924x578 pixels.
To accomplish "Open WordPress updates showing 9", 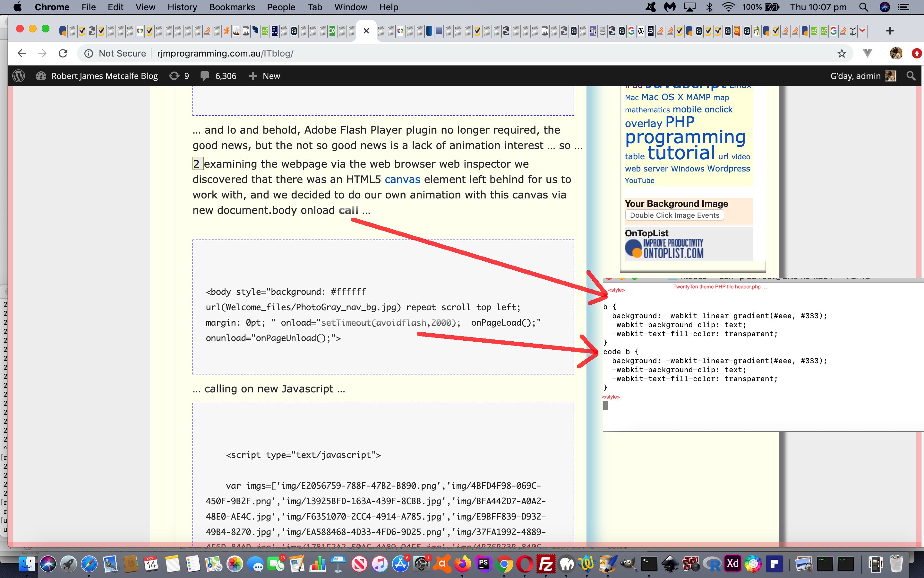I will (x=179, y=76).
